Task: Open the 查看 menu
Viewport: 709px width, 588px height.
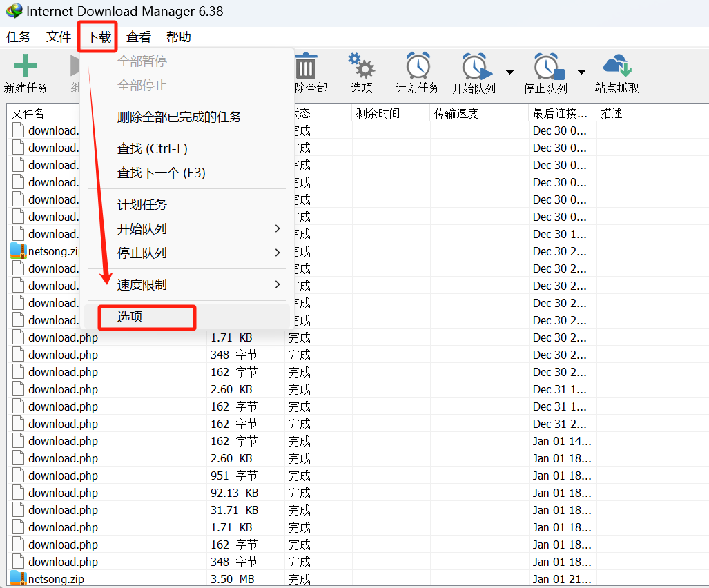Action: pos(138,37)
